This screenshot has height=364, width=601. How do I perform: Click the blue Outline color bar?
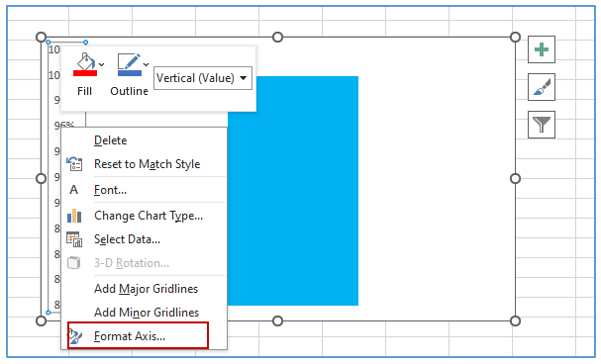[x=130, y=73]
